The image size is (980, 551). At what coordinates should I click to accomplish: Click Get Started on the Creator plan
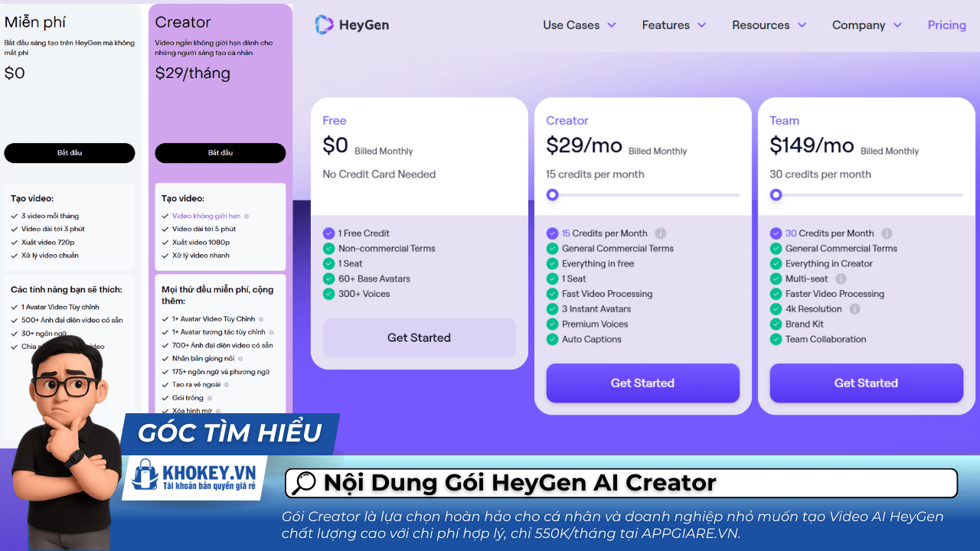642,383
